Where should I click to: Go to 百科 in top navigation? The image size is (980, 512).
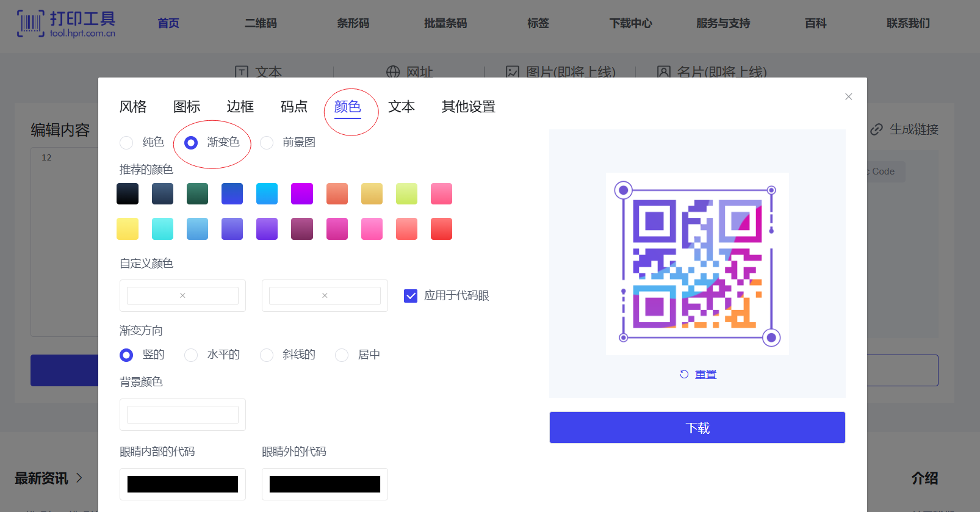[x=816, y=23]
